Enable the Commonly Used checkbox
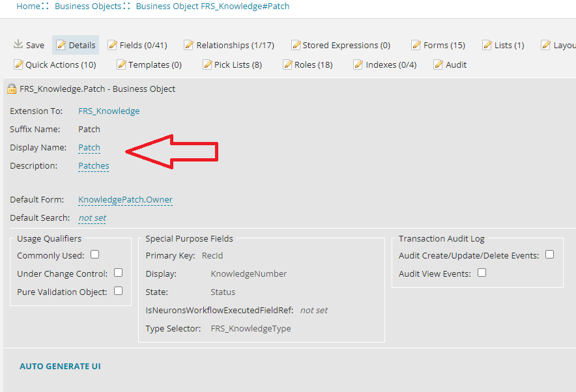 click(94, 255)
